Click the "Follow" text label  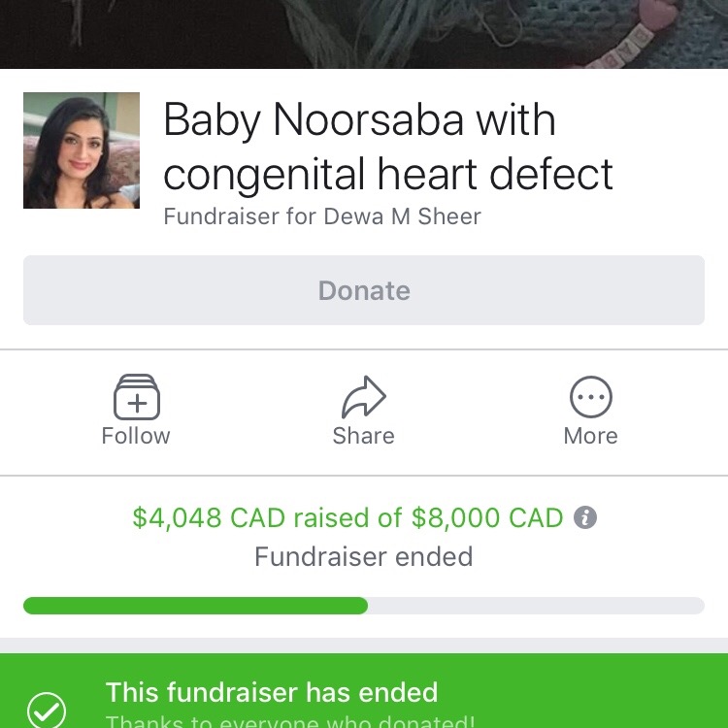pos(136,436)
